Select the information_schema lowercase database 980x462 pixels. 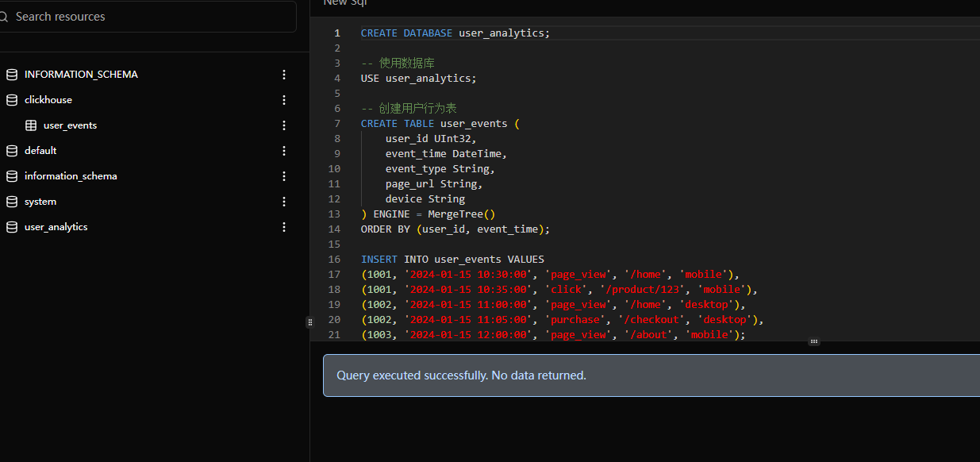click(x=71, y=176)
